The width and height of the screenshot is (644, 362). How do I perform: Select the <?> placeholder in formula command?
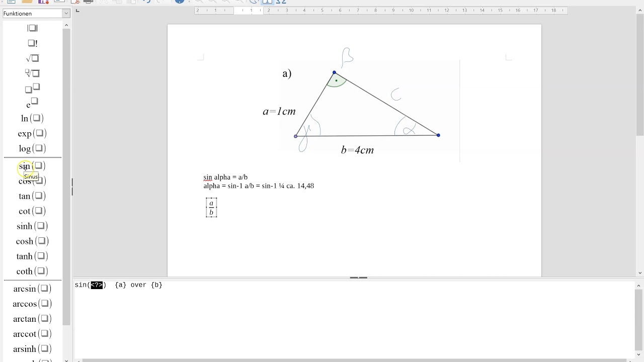pyautogui.click(x=97, y=285)
